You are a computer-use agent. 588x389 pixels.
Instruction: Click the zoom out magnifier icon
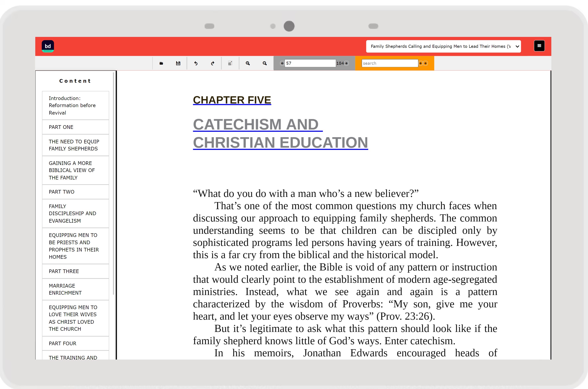point(265,63)
